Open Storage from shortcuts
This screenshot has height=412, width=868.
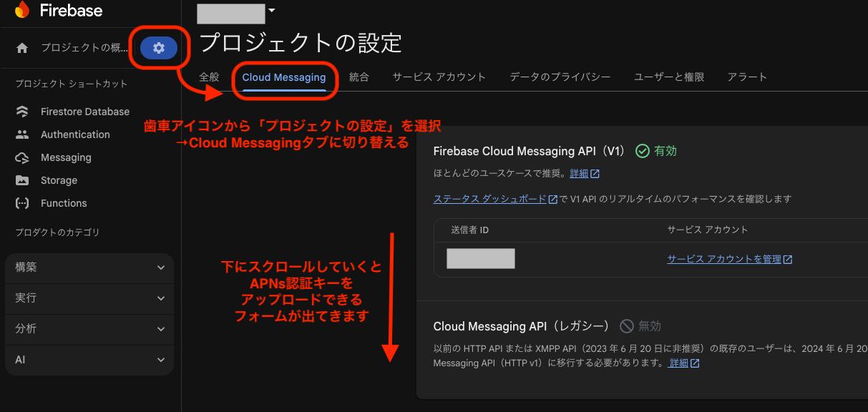coord(59,180)
